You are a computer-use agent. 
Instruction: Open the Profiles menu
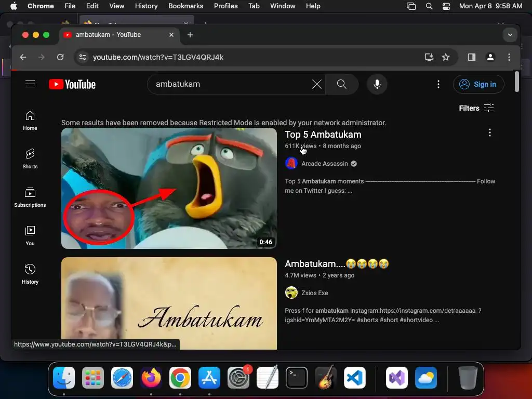tap(225, 6)
